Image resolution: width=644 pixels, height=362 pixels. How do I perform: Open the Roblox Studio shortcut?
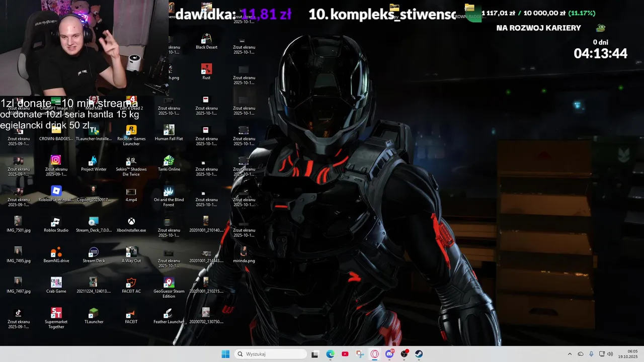pos(56,225)
